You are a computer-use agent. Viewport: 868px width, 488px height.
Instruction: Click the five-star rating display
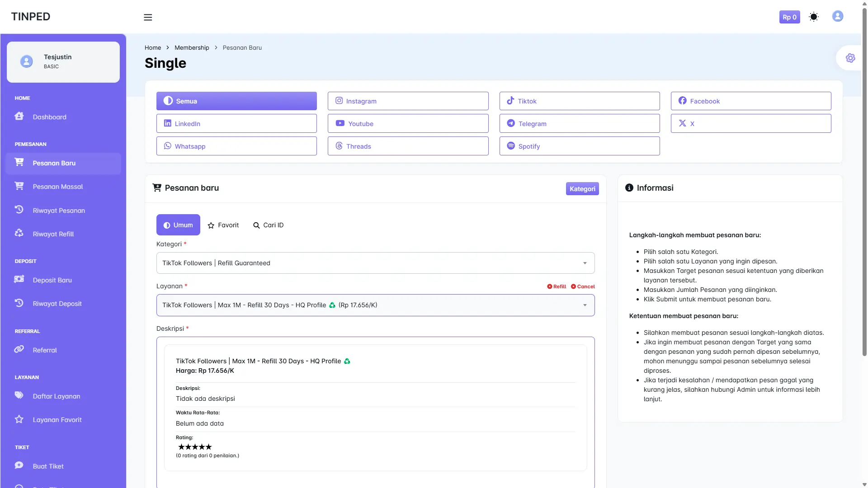tap(195, 447)
